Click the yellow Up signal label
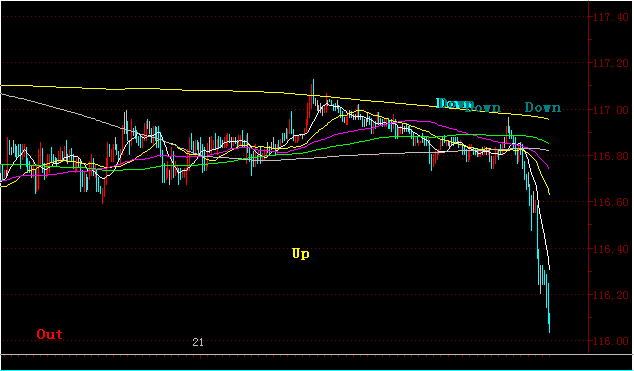The image size is (634, 371). [x=300, y=254]
